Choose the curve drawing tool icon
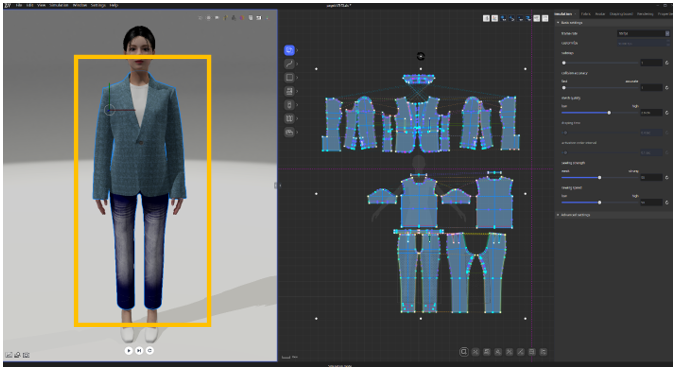Screen dimensions: 673x367 coord(289,64)
